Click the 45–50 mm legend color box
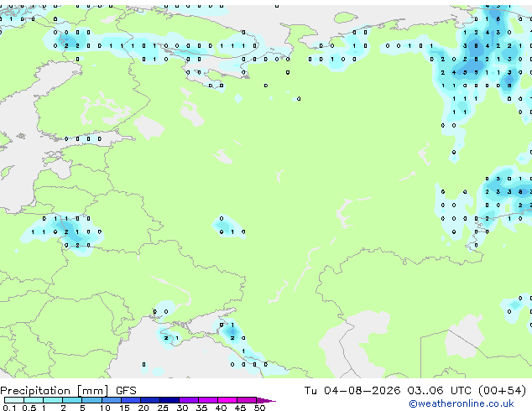 point(247,400)
